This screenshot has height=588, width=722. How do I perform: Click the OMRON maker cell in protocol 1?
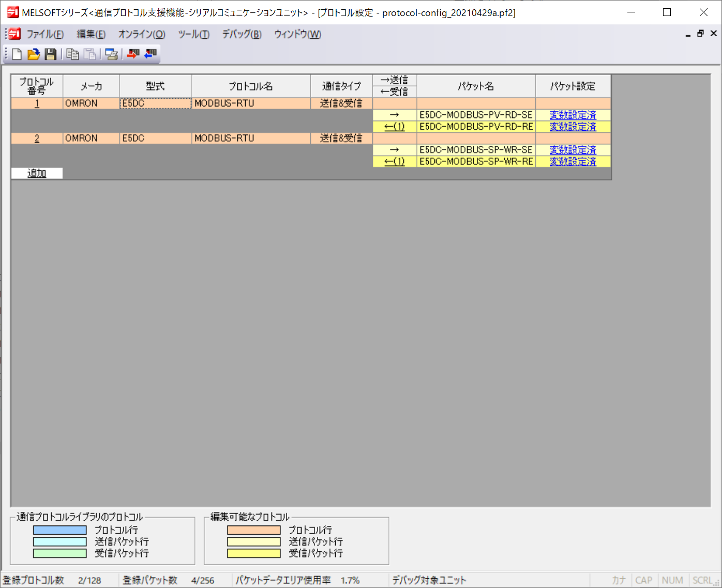91,103
